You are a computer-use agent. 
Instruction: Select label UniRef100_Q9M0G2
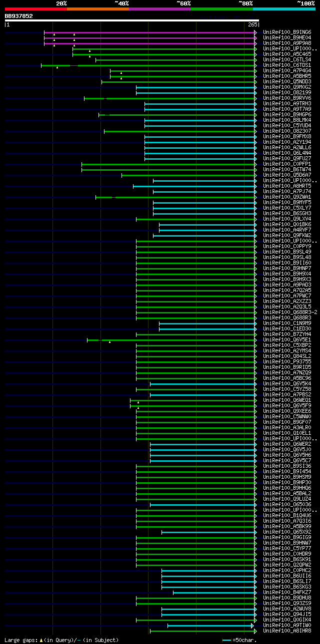coord(287,87)
